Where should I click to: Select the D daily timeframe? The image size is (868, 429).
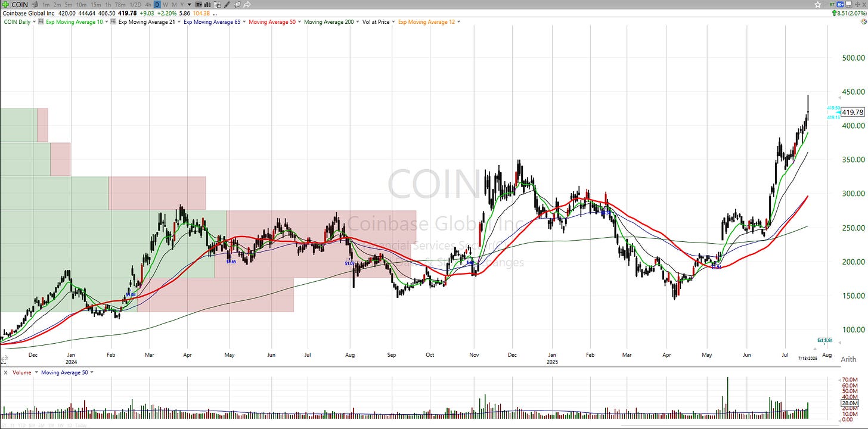pyautogui.click(x=157, y=4)
